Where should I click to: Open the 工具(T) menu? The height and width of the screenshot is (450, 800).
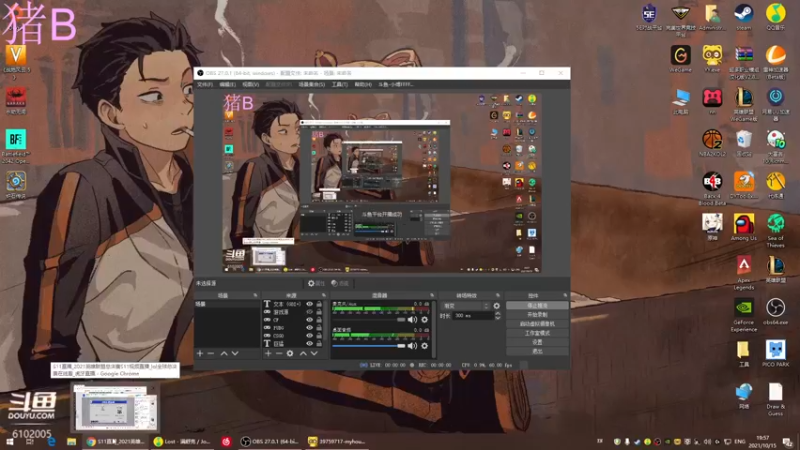coord(340,84)
